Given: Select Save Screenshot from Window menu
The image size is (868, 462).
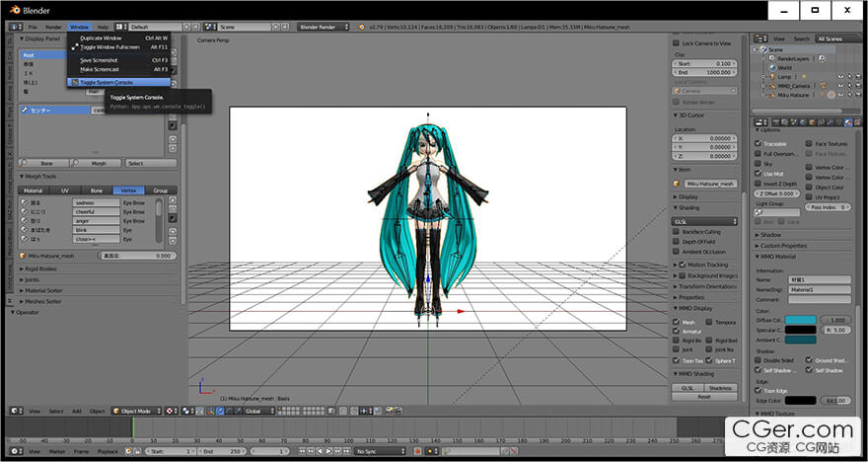Looking at the screenshot, I should pyautogui.click(x=100, y=60).
